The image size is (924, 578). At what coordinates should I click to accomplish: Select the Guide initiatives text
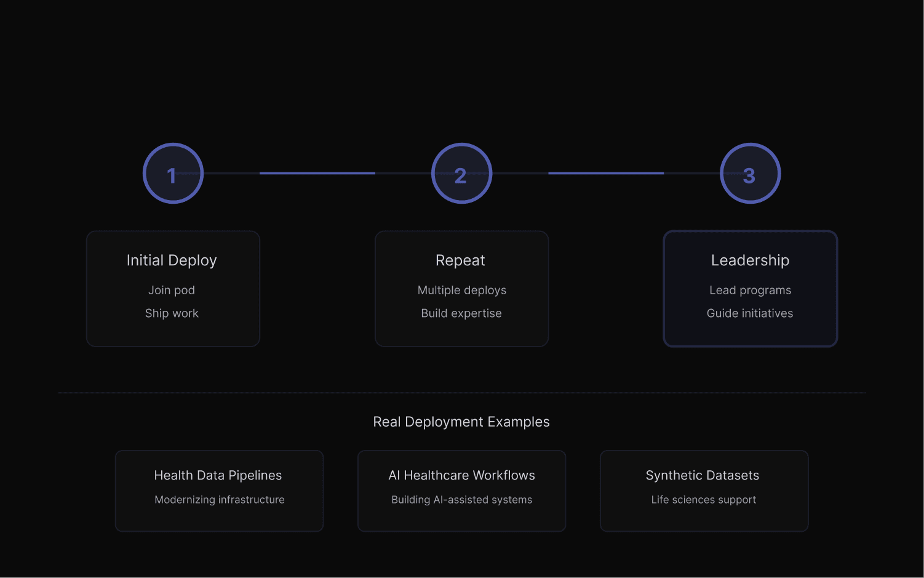750,313
